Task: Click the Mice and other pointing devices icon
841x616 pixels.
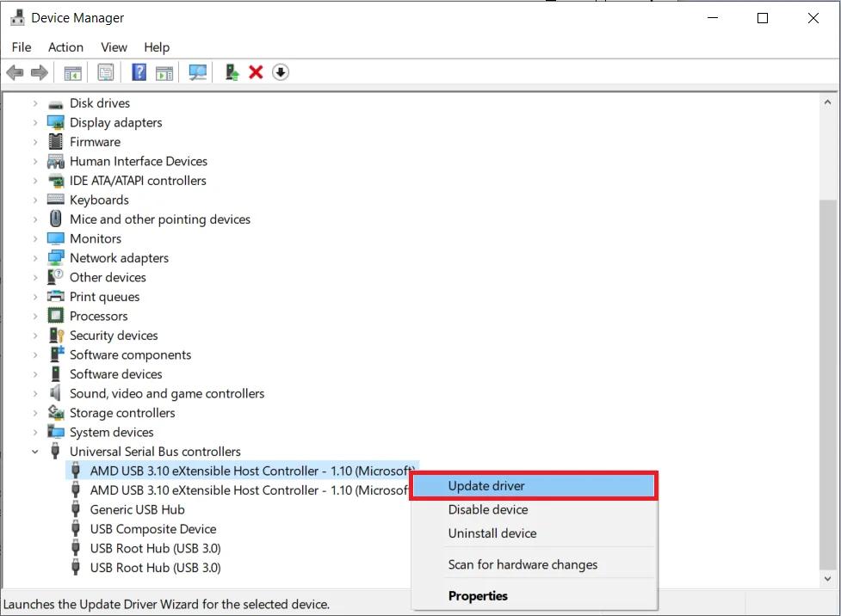Action: pyautogui.click(x=56, y=219)
